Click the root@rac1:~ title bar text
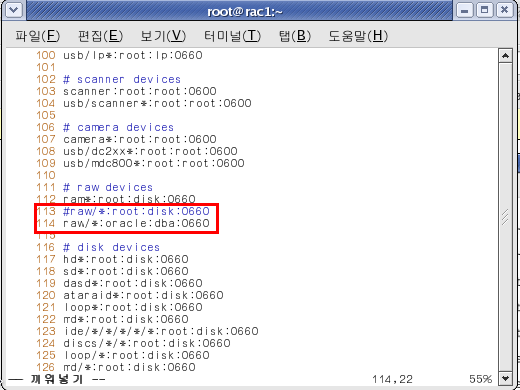This screenshot has width=520, height=390. pos(245,12)
